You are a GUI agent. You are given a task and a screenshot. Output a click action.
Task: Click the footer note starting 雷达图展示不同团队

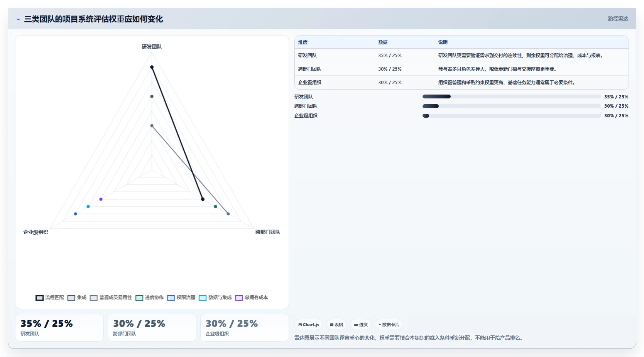[x=409, y=338]
